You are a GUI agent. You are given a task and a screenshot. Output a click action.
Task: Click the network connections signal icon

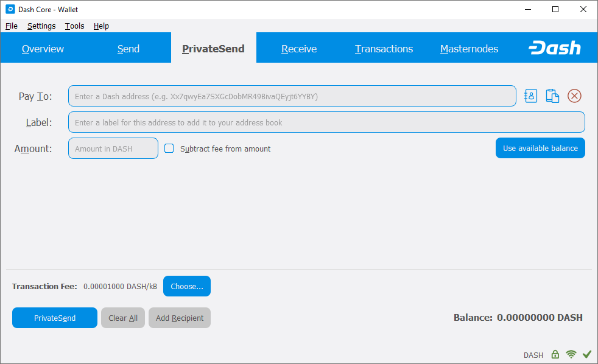pyautogui.click(x=571, y=354)
